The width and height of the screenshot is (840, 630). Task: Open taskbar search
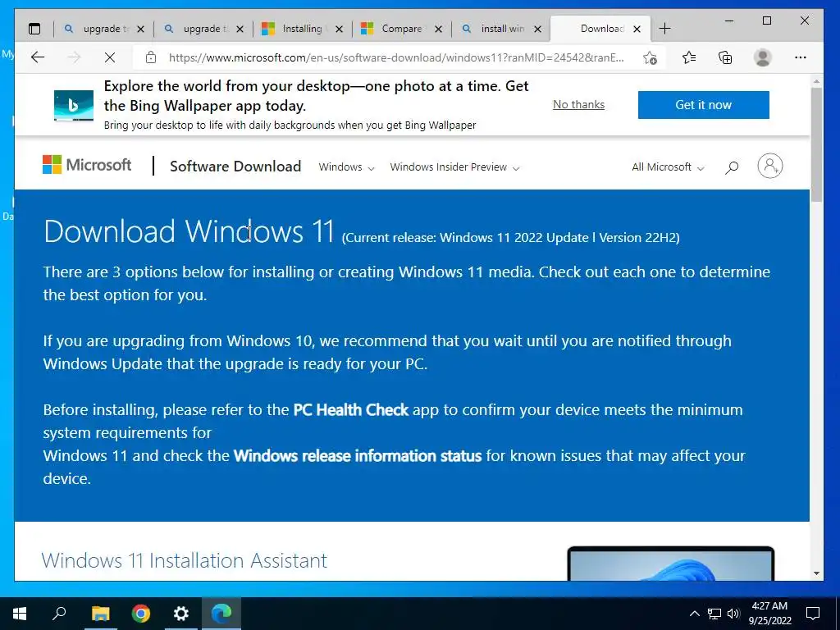[x=59, y=614]
